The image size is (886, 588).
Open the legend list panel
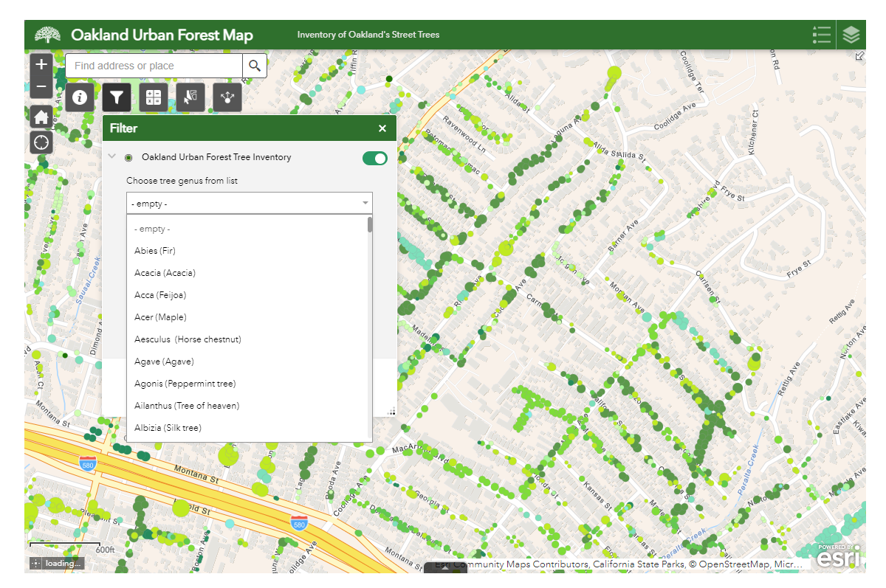821,35
